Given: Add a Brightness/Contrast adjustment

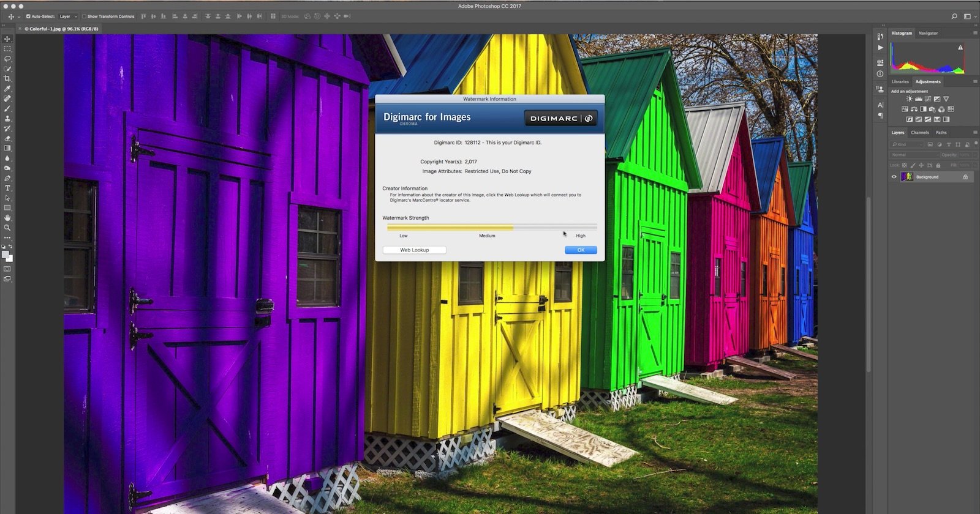Looking at the screenshot, I should [909, 99].
